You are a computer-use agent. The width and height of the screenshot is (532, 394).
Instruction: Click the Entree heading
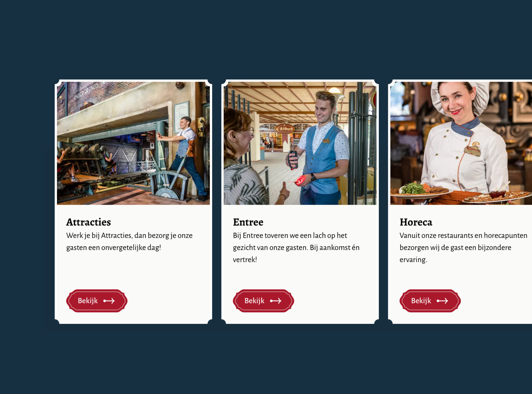[x=248, y=222]
